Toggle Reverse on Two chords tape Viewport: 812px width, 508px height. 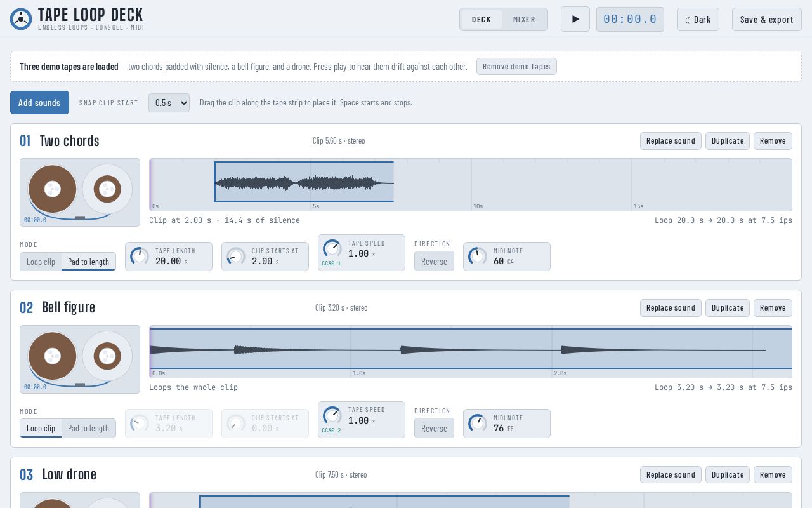coord(434,262)
